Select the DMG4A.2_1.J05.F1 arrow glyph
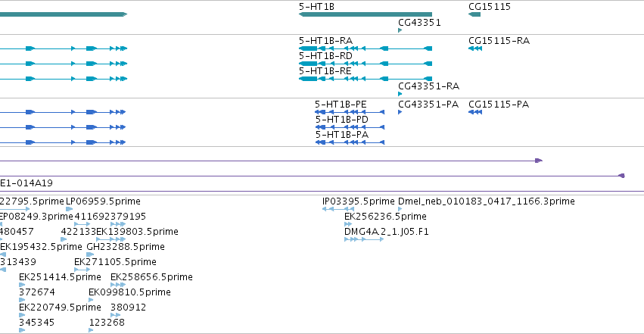The image size is (644, 334). pyautogui.click(x=364, y=239)
